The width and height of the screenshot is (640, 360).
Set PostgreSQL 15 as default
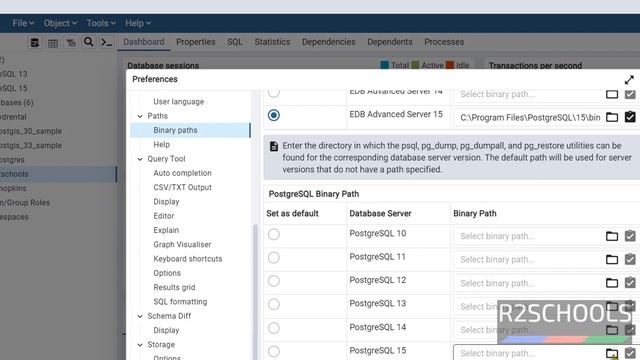(x=273, y=351)
